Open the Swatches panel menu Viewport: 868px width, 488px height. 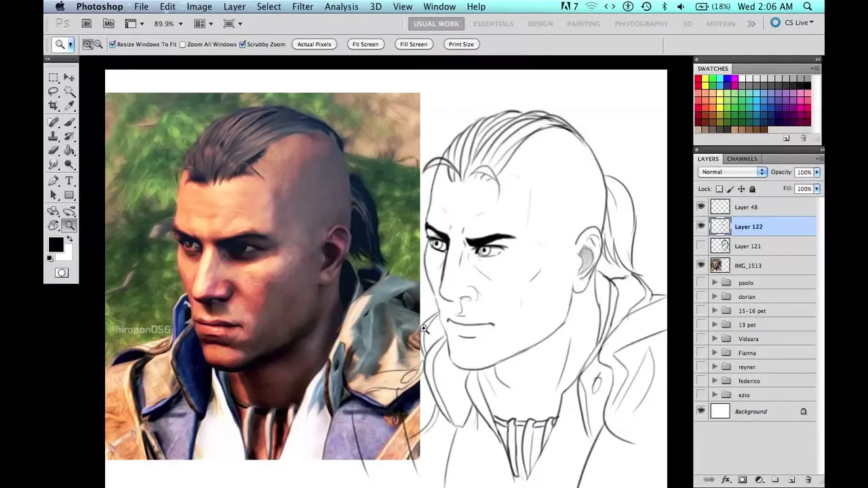(x=815, y=68)
